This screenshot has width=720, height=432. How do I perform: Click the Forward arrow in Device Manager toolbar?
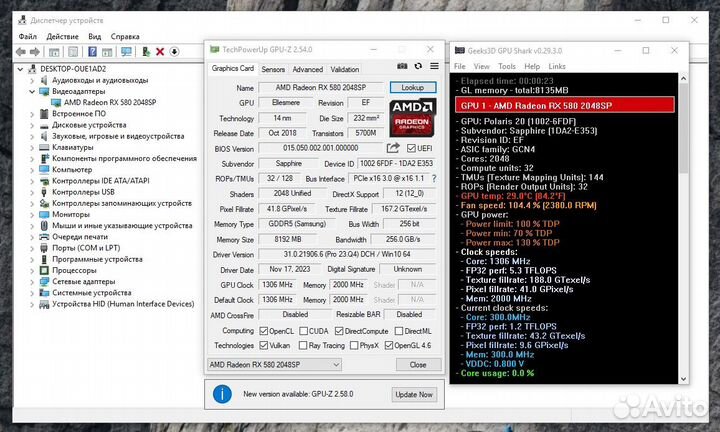(x=35, y=51)
